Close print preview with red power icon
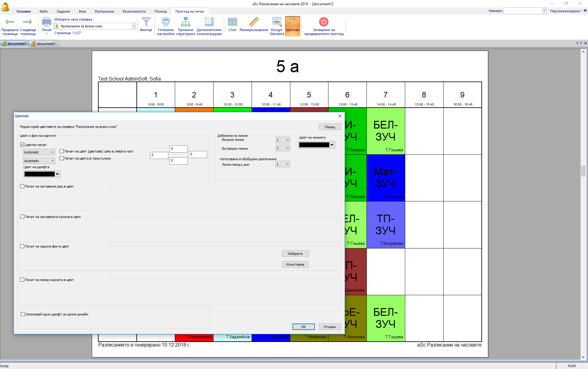The height and width of the screenshot is (369, 588). pyautogui.click(x=323, y=22)
